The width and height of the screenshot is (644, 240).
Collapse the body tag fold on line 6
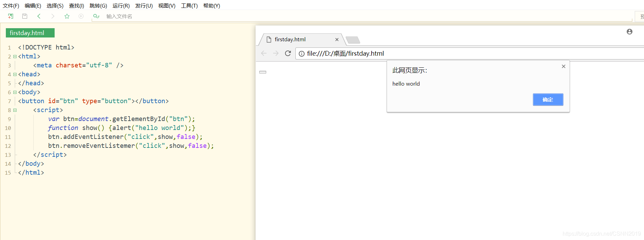click(x=15, y=92)
